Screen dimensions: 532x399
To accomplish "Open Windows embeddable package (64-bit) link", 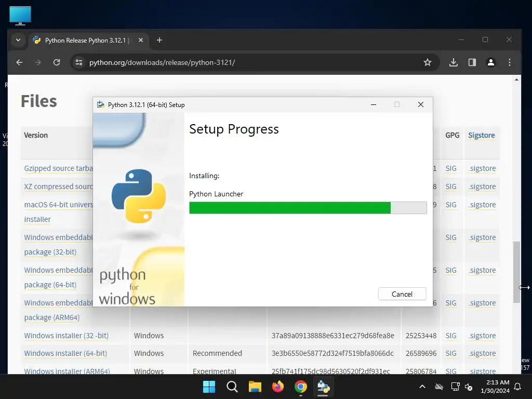I will (x=58, y=277).
